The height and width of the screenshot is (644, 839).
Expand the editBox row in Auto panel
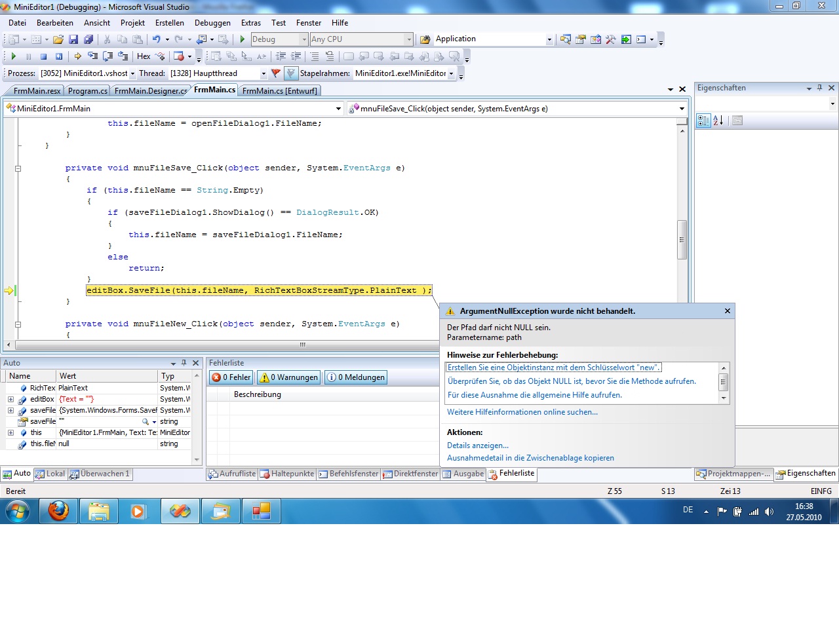(10, 399)
